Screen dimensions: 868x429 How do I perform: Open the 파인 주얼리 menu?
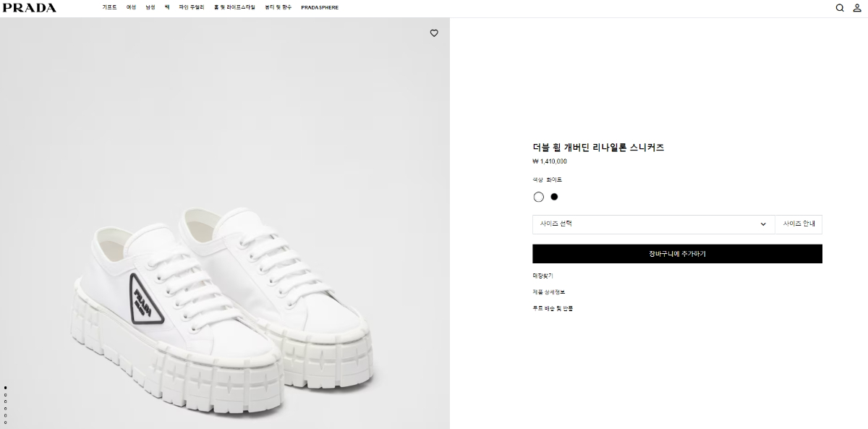pyautogui.click(x=192, y=7)
